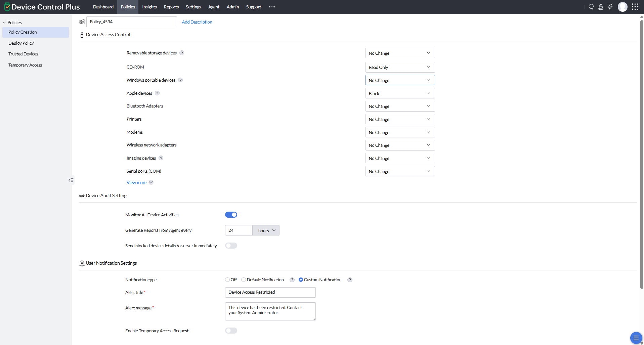
Task: Click the Device Audit Settings section icon
Action: pyautogui.click(x=82, y=196)
